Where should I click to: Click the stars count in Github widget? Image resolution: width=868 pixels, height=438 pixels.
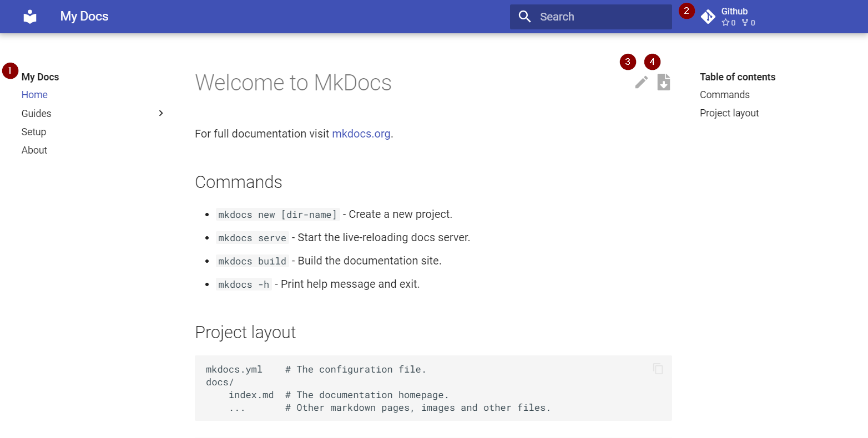point(729,23)
